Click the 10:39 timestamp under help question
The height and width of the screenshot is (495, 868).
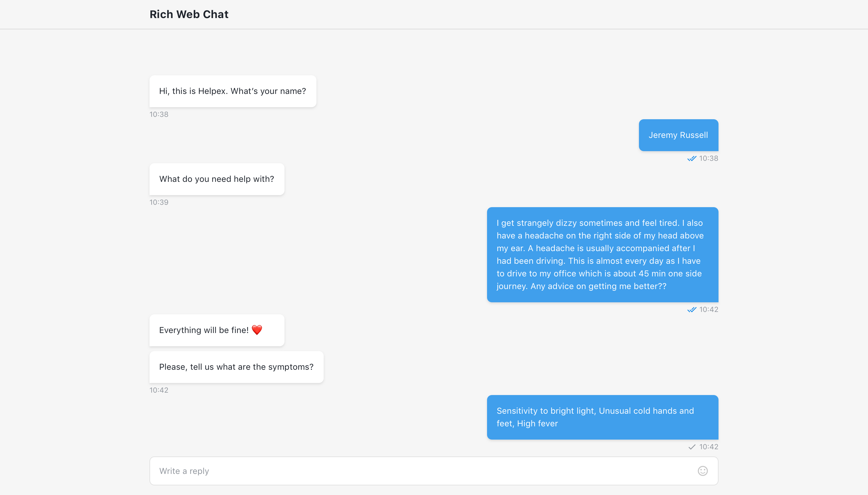(159, 203)
